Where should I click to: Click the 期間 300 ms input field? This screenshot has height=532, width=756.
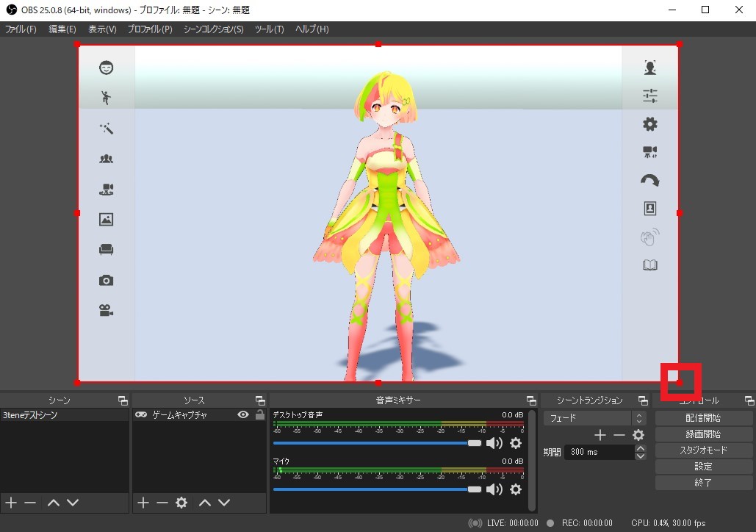600,452
